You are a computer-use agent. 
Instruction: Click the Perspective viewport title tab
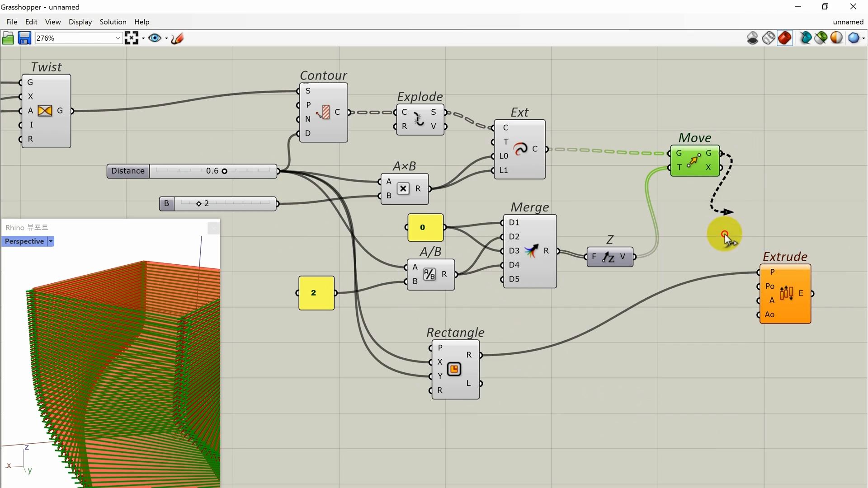[x=24, y=241]
